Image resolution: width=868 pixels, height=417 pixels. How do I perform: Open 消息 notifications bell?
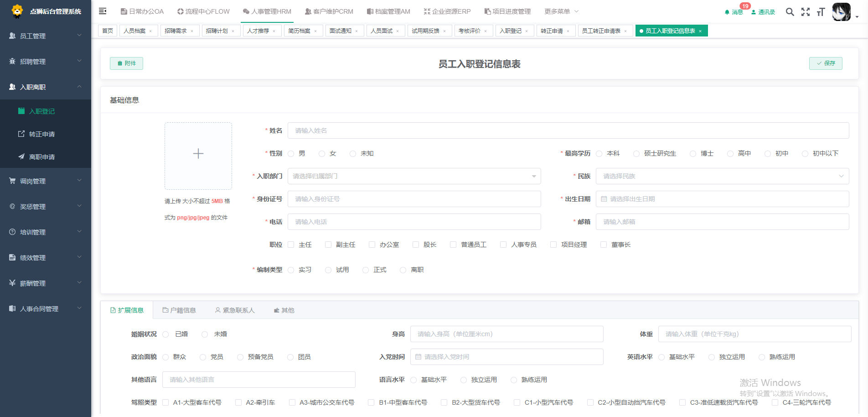pyautogui.click(x=734, y=12)
